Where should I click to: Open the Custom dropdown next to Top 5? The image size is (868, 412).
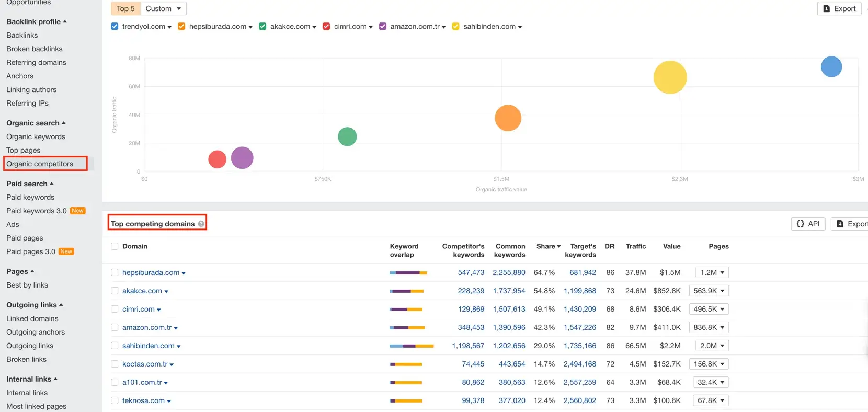point(163,8)
